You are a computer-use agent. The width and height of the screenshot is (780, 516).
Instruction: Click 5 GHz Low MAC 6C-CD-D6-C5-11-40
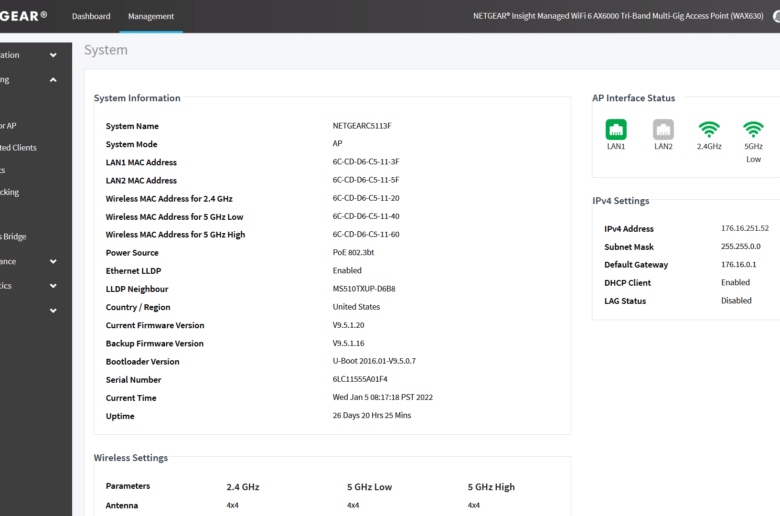[x=366, y=216]
